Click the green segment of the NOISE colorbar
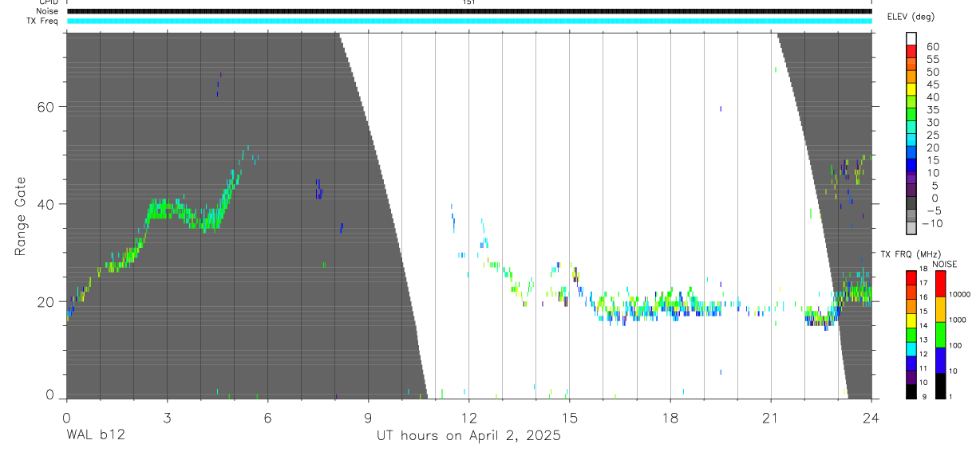The image size is (980, 452). click(x=939, y=334)
